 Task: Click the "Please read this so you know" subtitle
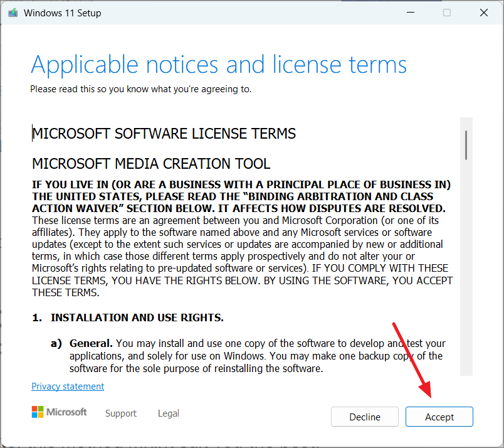pyautogui.click(x=141, y=89)
